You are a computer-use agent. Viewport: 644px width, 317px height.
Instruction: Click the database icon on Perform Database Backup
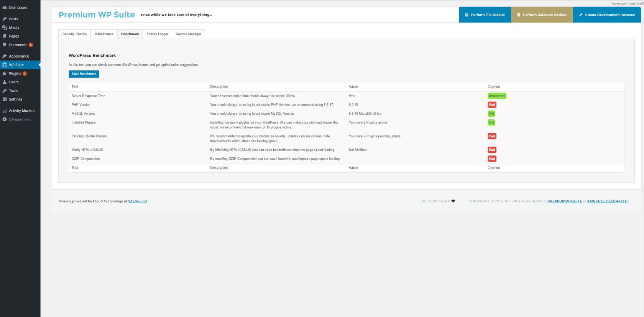tap(519, 15)
